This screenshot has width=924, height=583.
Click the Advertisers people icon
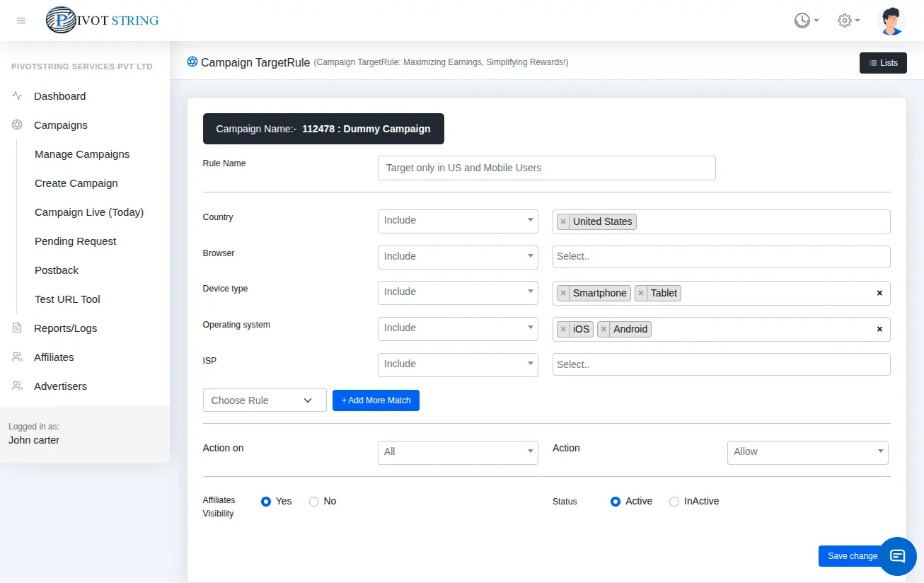(17, 386)
